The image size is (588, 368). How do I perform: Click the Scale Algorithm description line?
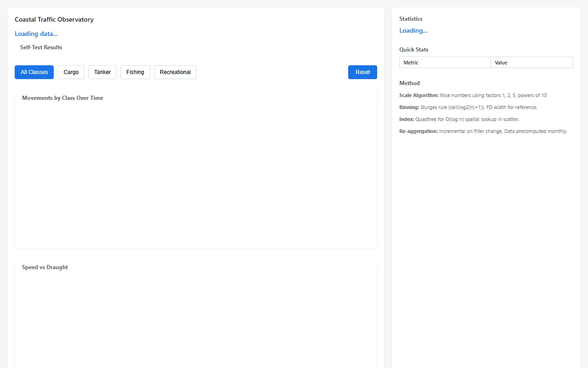[473, 96]
